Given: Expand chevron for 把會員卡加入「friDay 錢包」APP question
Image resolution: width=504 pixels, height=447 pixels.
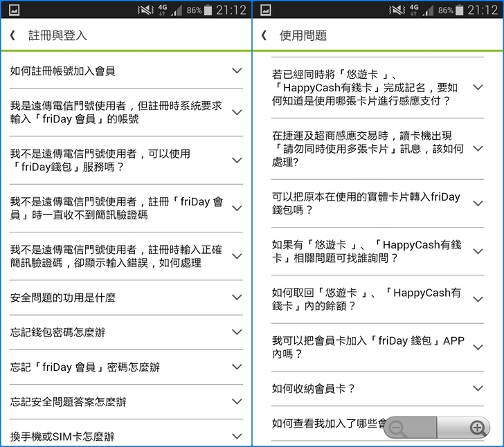Looking at the screenshot, I should point(478,347).
